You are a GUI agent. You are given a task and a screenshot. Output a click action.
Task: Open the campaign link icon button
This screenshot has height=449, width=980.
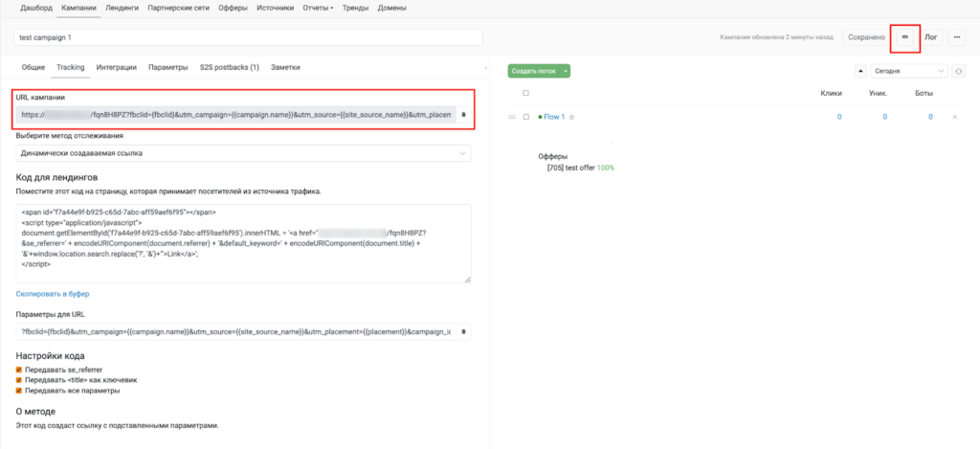coord(904,37)
